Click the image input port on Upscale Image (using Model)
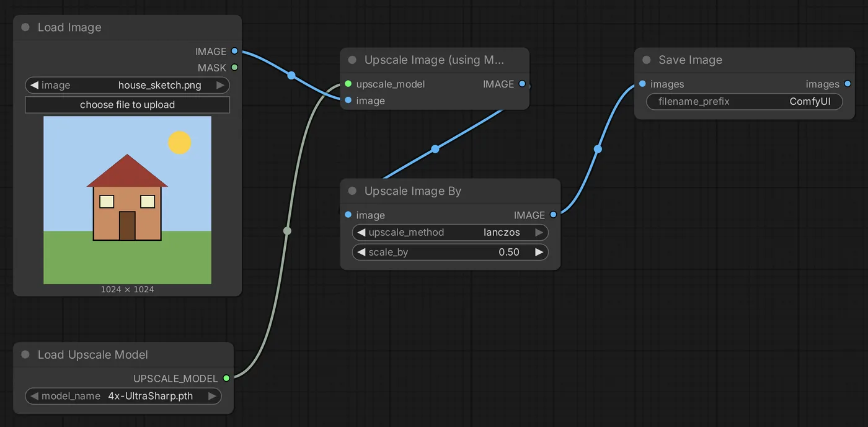 pyautogui.click(x=348, y=101)
